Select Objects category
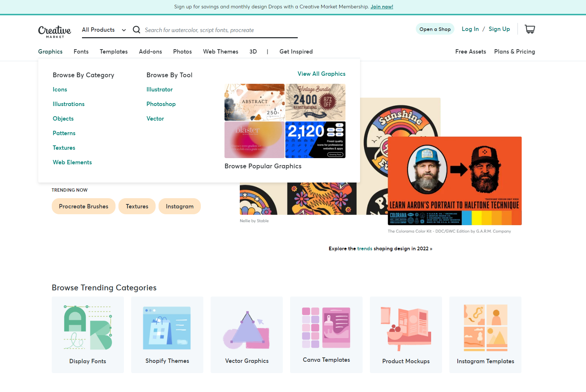 click(x=63, y=119)
